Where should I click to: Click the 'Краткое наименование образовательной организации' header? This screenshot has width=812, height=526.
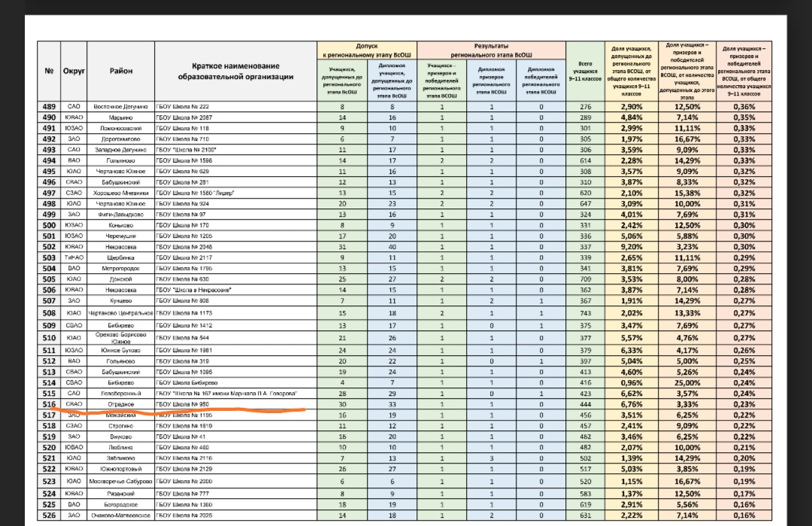click(x=235, y=71)
